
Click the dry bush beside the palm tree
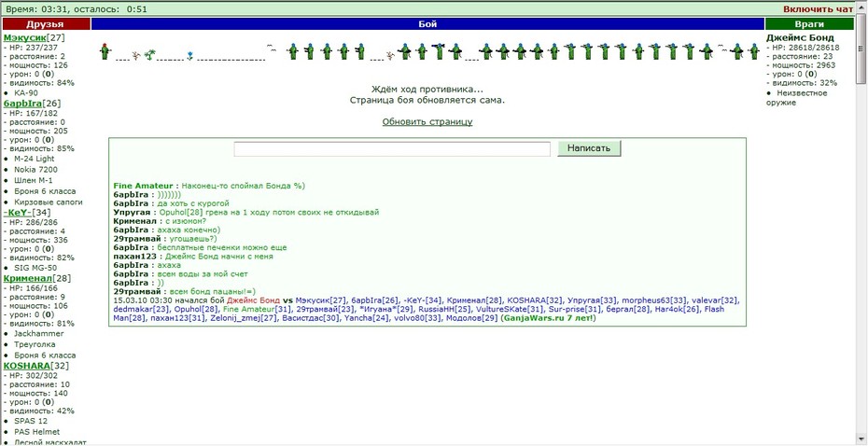[x=136, y=55]
